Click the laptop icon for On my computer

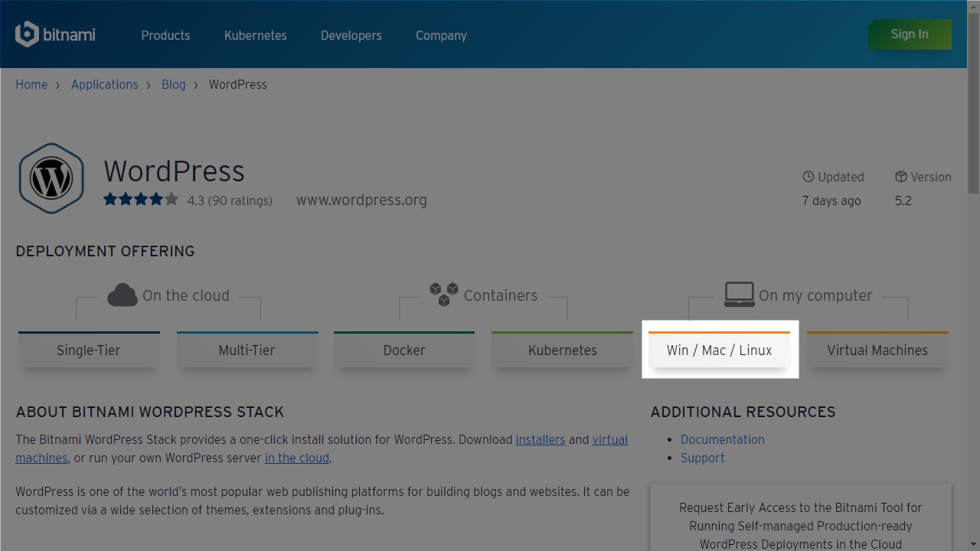(740, 294)
